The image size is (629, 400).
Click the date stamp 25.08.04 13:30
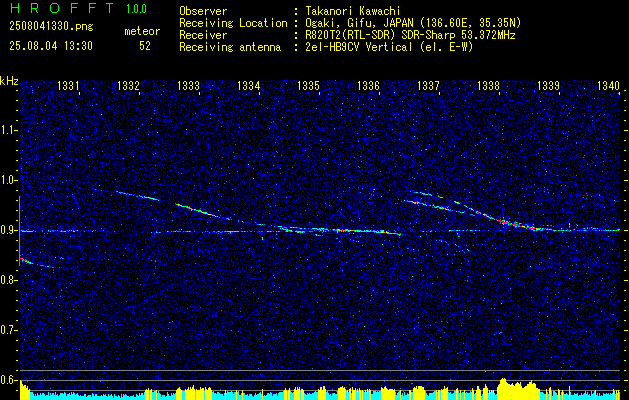click(x=51, y=46)
